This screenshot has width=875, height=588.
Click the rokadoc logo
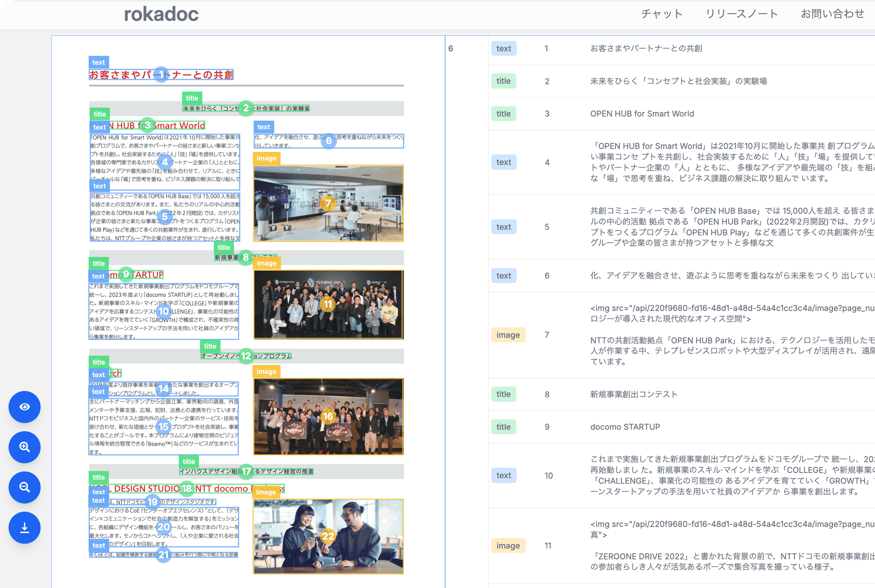point(161,14)
